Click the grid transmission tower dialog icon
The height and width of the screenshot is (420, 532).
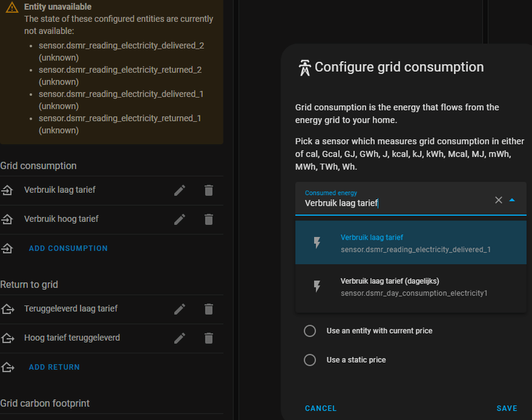tap(305, 67)
